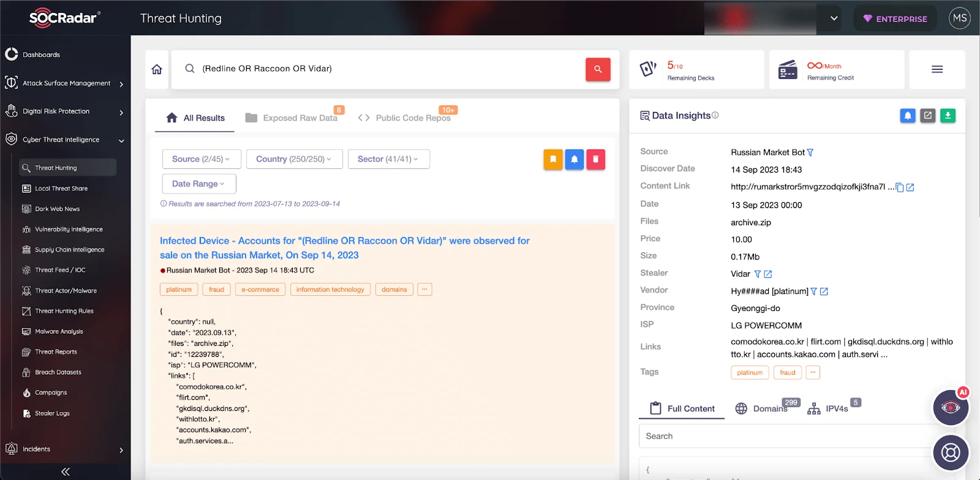Copy the Content Link URL
Screen dimensions: 980x480
point(900,187)
